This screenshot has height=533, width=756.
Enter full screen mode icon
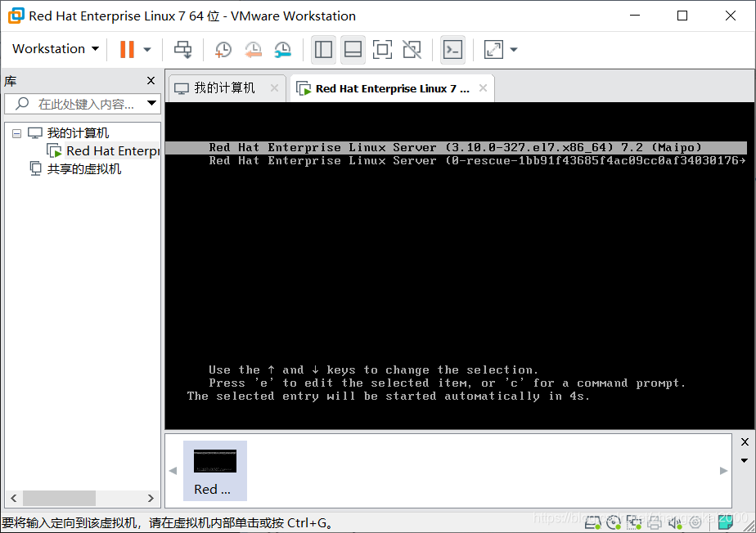click(382, 49)
